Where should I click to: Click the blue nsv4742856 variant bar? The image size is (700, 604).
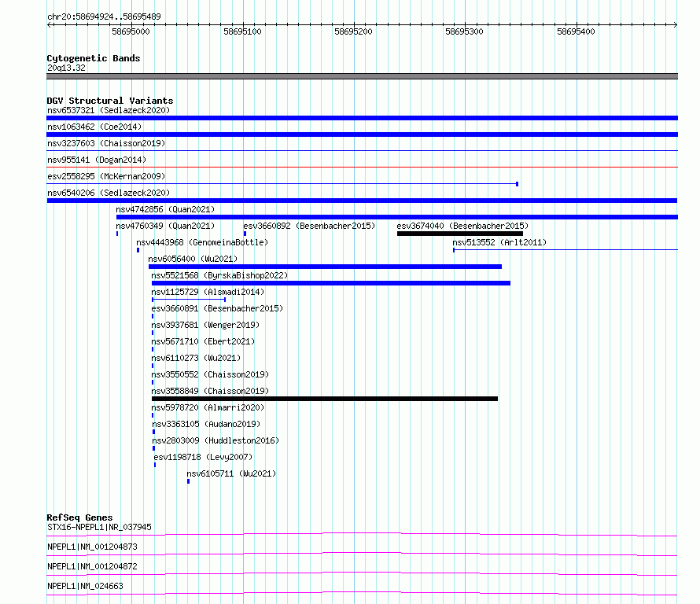[x=397, y=217]
